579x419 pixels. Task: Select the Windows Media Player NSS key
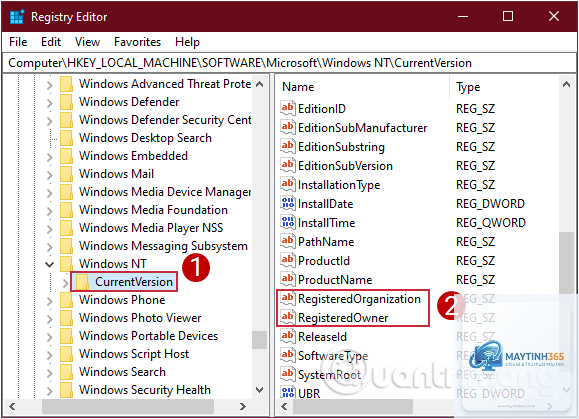[151, 228]
